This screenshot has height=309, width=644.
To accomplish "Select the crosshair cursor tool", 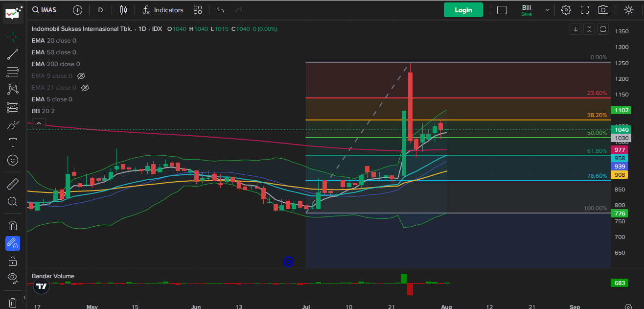I will click(13, 37).
